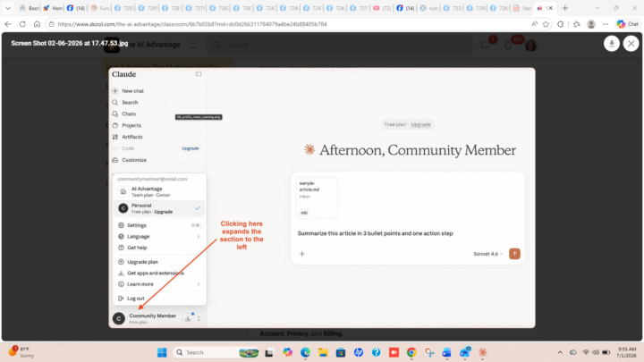Expand the Learn more submenu

159,284
